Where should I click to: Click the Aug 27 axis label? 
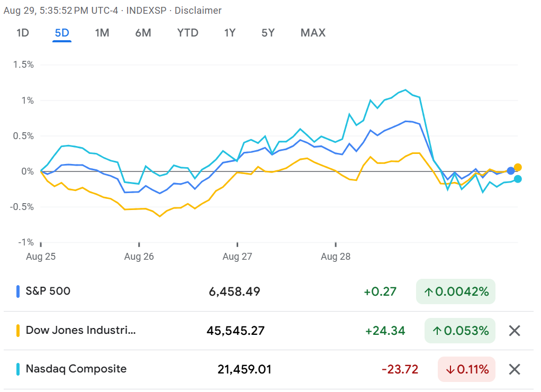[x=237, y=257]
